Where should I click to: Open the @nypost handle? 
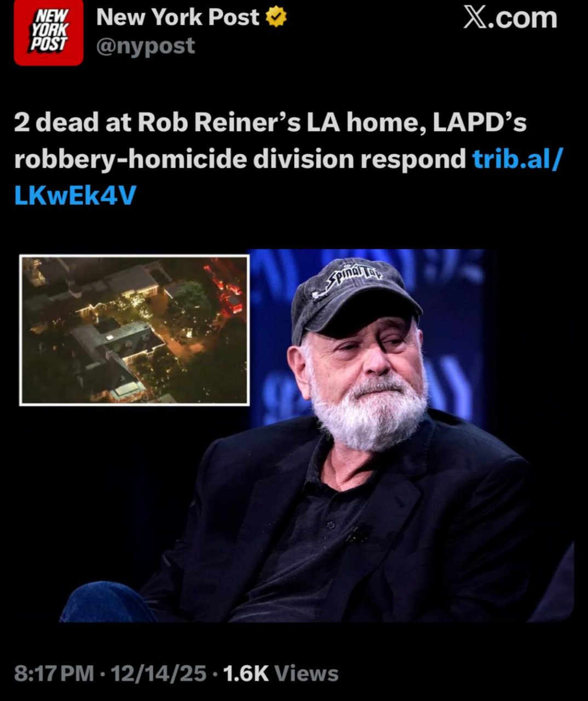click(146, 46)
